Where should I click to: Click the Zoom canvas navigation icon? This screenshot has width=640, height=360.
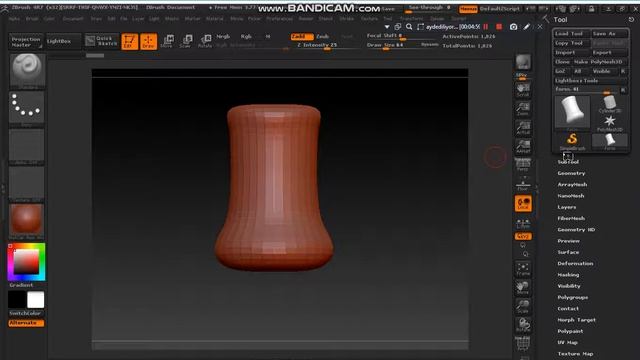523,109
